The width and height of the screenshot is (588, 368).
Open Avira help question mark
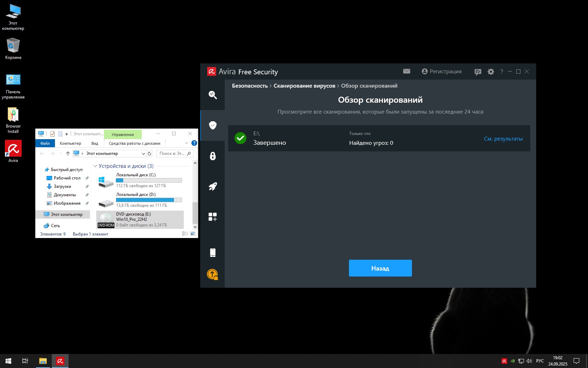pyautogui.click(x=502, y=71)
